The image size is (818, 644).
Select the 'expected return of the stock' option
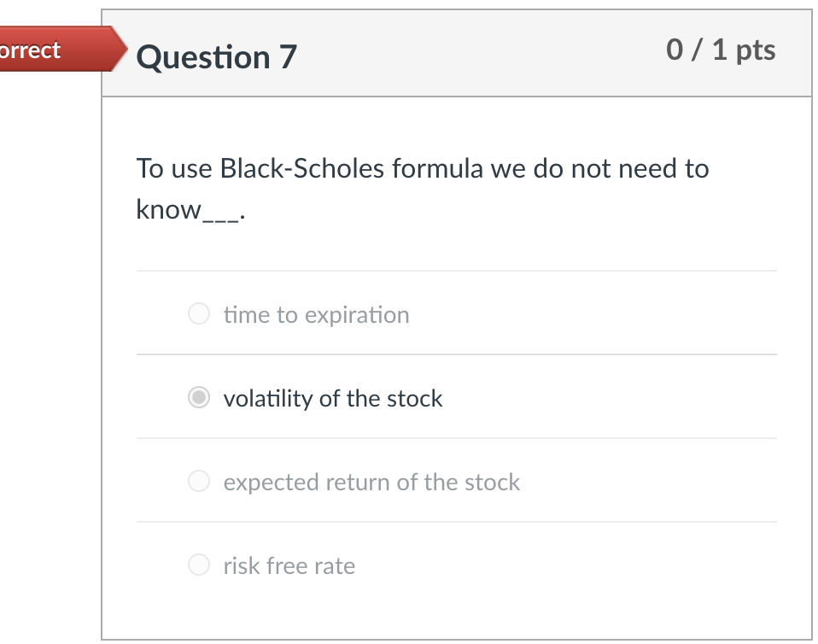point(198,482)
